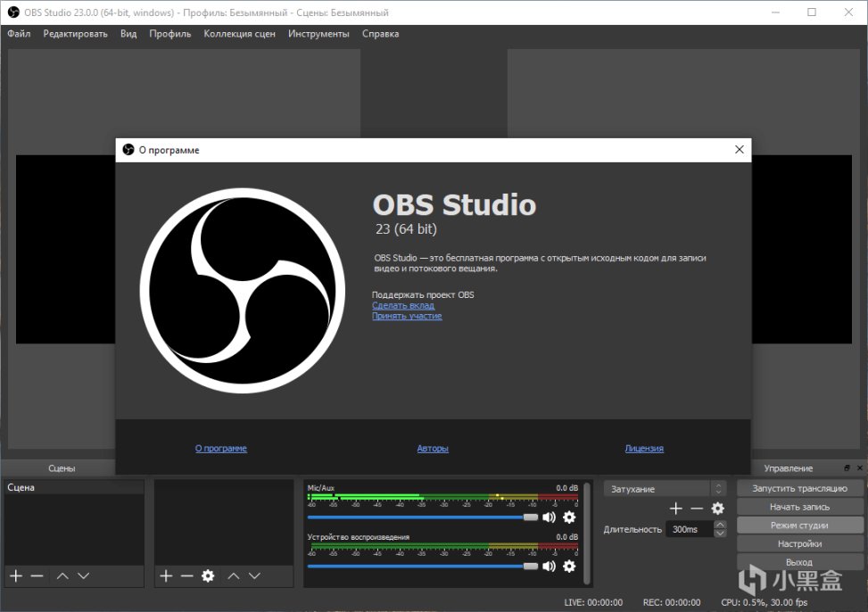
Task: Undock the Управление controls panel
Action: click(847, 467)
